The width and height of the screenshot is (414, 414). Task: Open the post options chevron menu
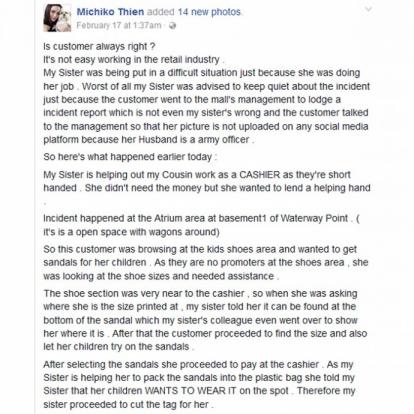point(368,9)
